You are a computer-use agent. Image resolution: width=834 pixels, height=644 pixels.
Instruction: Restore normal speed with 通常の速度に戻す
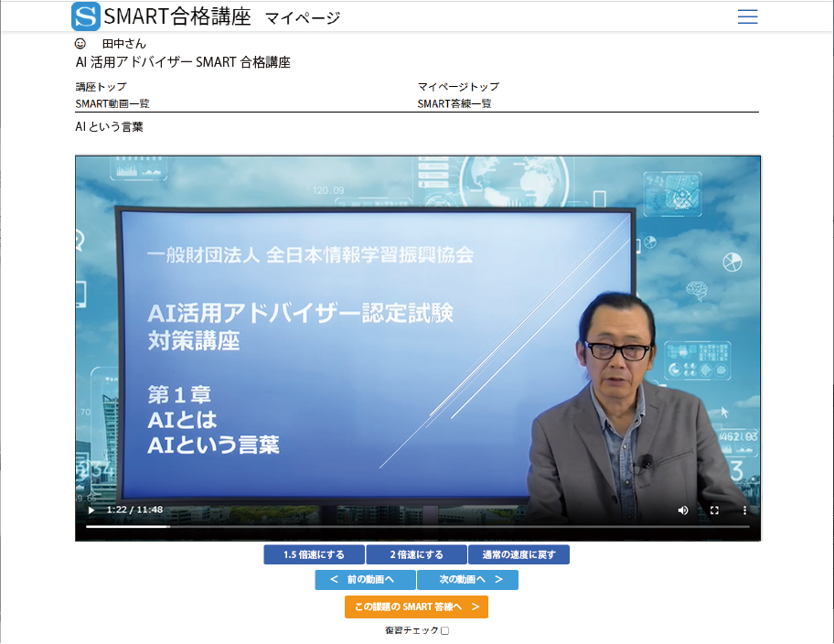(x=519, y=554)
